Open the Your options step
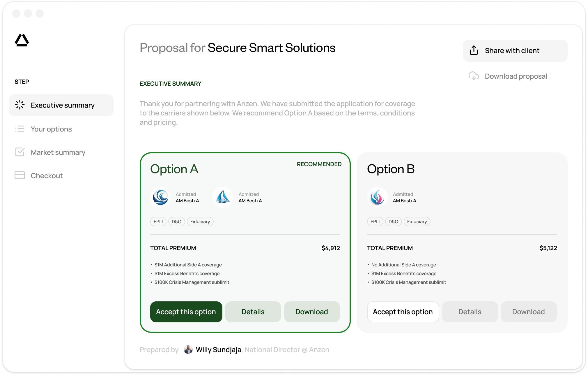Image resolution: width=588 pixels, height=376 pixels. [51, 129]
